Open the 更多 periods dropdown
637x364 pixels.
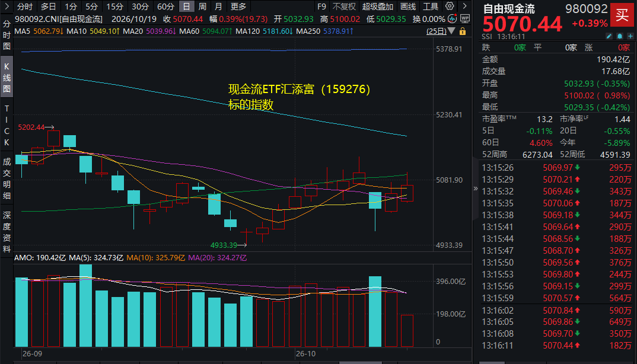pos(238,7)
